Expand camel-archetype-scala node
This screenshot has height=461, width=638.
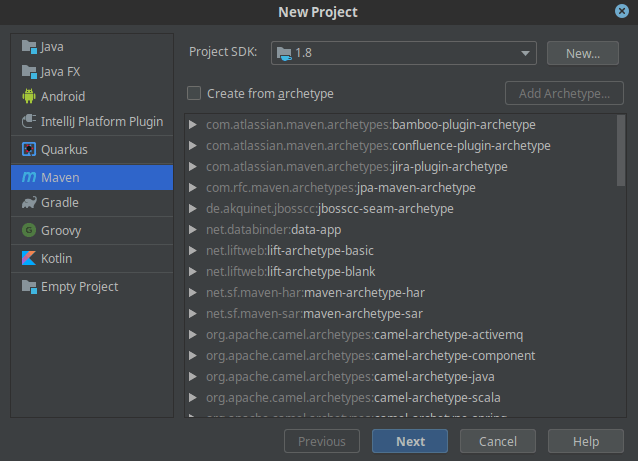193,398
